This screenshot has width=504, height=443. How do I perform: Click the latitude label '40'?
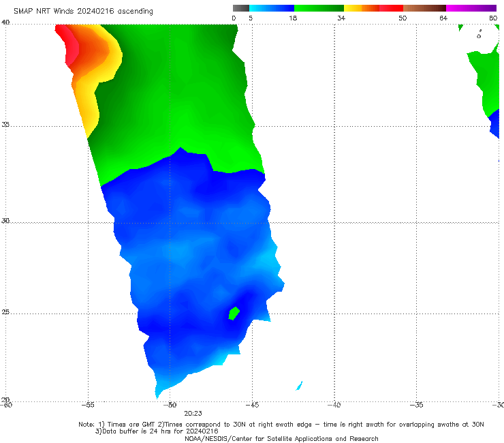(x=5, y=22)
